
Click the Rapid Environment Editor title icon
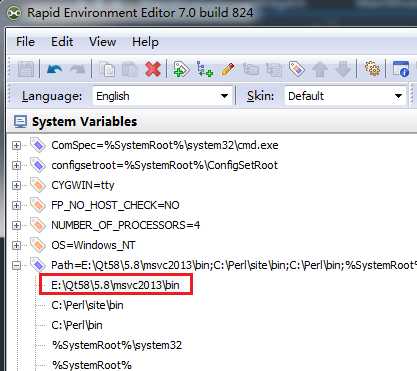pos(13,13)
